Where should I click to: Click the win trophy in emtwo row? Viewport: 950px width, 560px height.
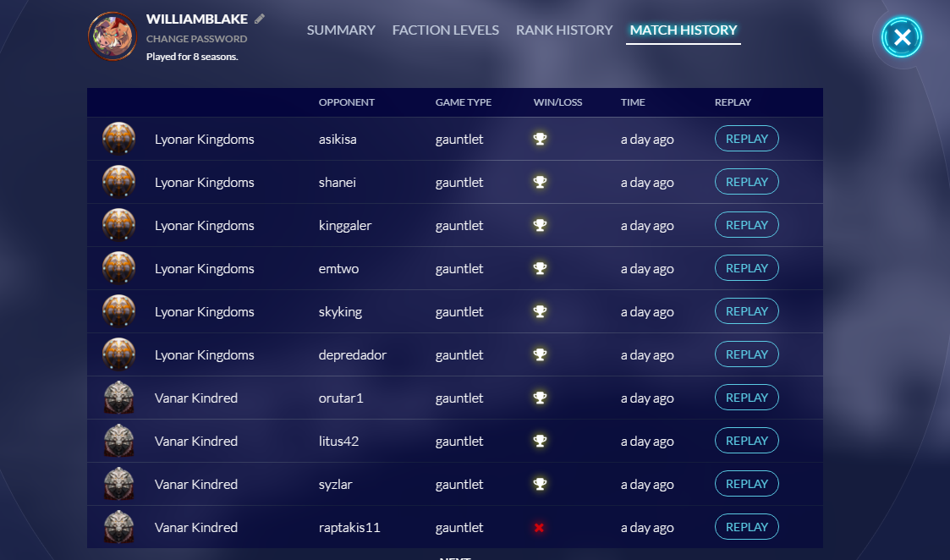pyautogui.click(x=540, y=268)
